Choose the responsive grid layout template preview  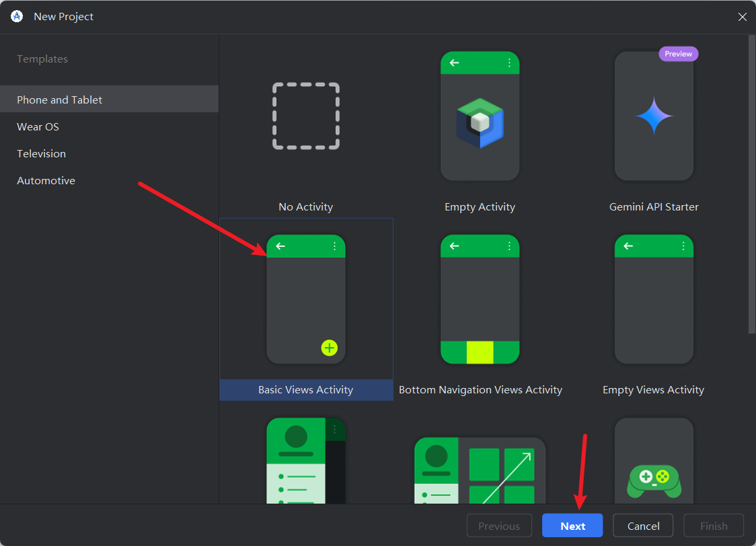(480, 471)
